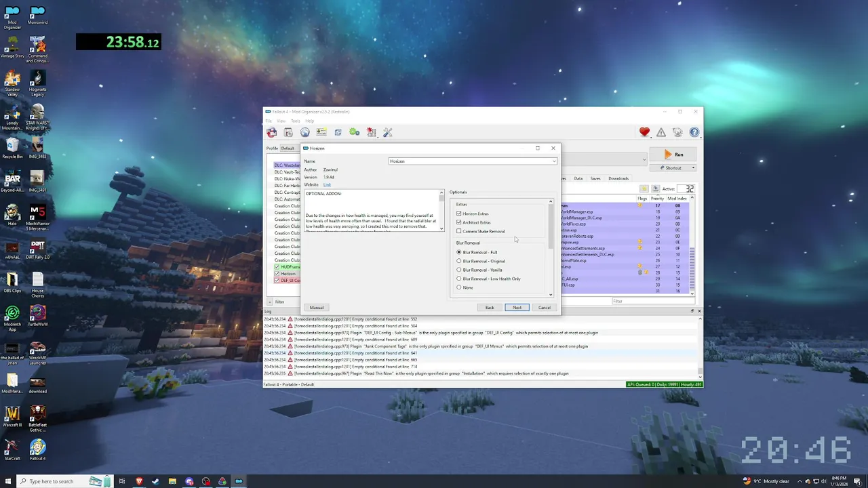This screenshot has height=488, width=868.
Task: Open the Profile dropdown showing Default
Action: click(290, 148)
